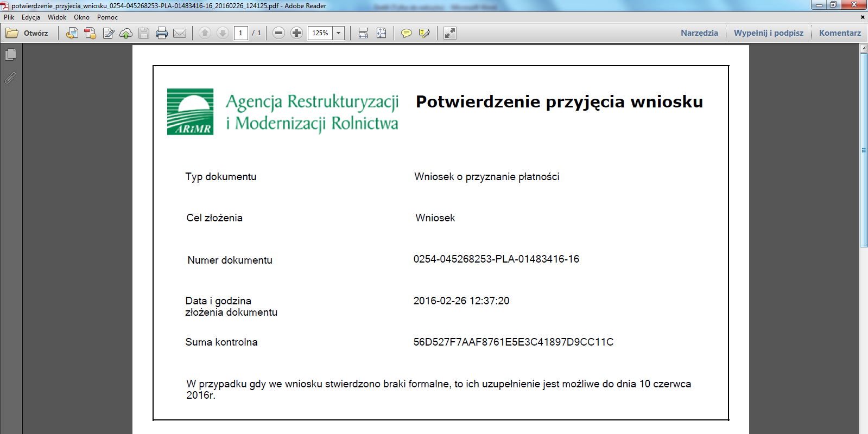
Task: Open the Narzędzia panel
Action: 699,33
